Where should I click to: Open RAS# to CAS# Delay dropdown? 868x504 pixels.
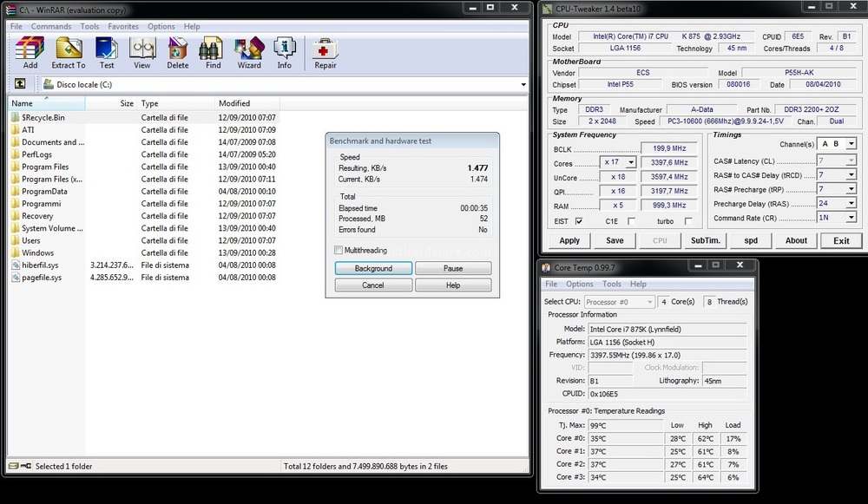point(852,175)
